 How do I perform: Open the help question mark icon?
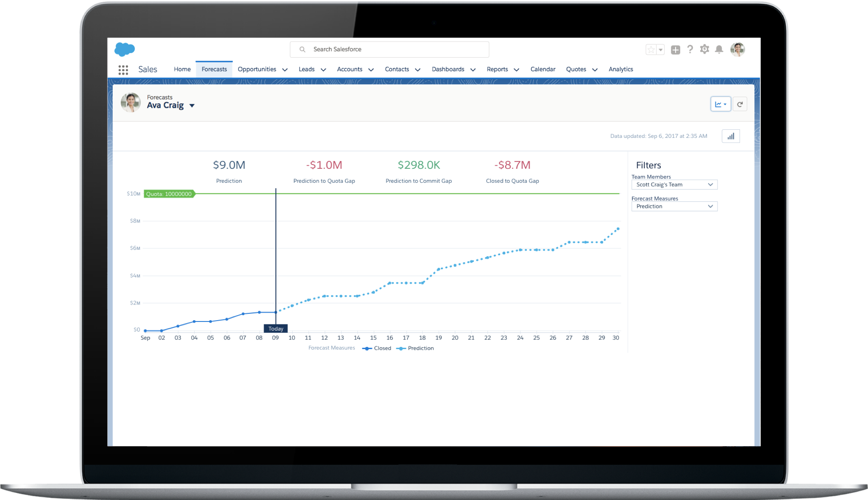pyautogui.click(x=690, y=49)
